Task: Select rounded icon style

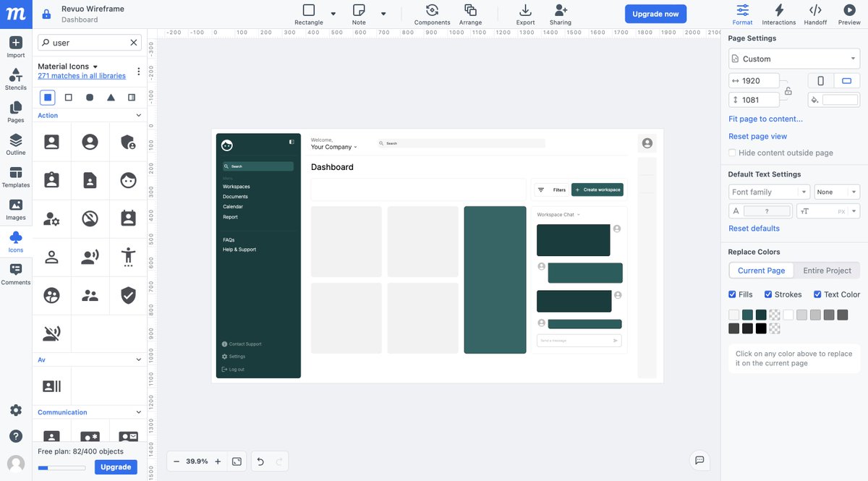Action: click(90, 97)
